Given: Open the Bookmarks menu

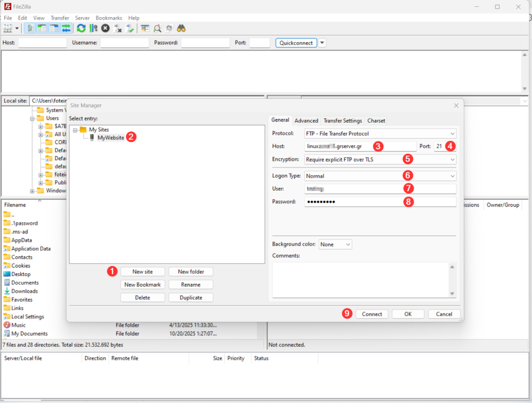Looking at the screenshot, I should [x=108, y=18].
